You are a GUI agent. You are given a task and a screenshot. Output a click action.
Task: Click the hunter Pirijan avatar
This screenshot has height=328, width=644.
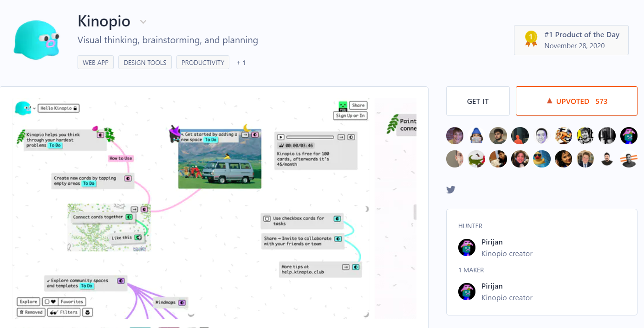pos(467,248)
